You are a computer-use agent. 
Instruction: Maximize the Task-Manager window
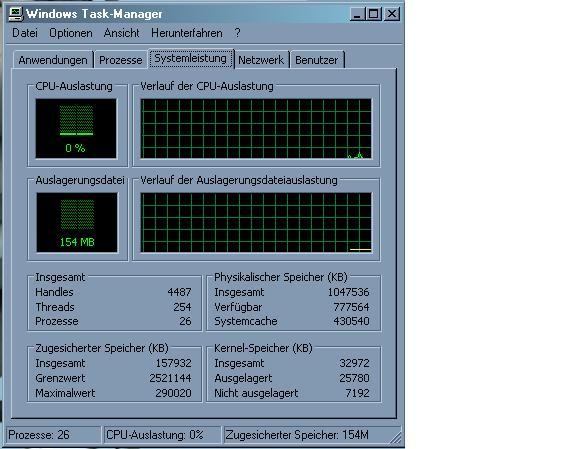(x=374, y=14)
